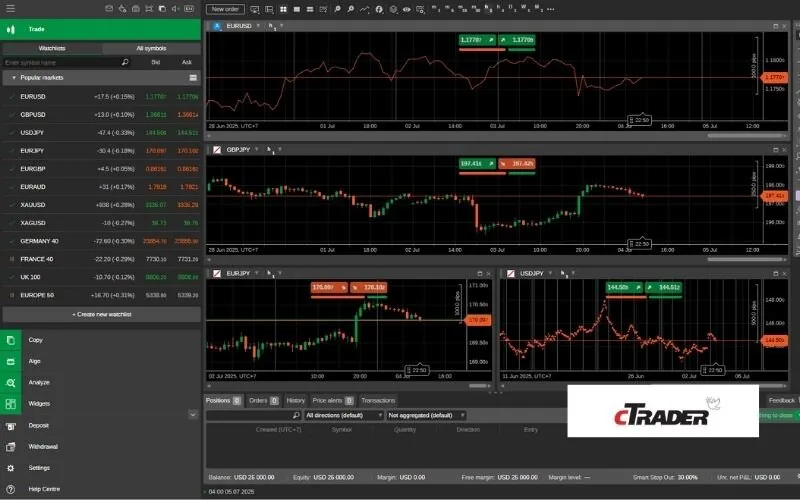The image size is (800, 500).
Task: Open the Settings gear in sidebar
Action: (x=10, y=468)
